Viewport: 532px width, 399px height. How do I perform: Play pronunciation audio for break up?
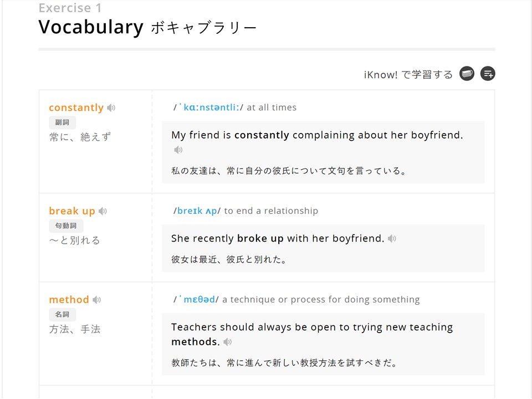(103, 211)
